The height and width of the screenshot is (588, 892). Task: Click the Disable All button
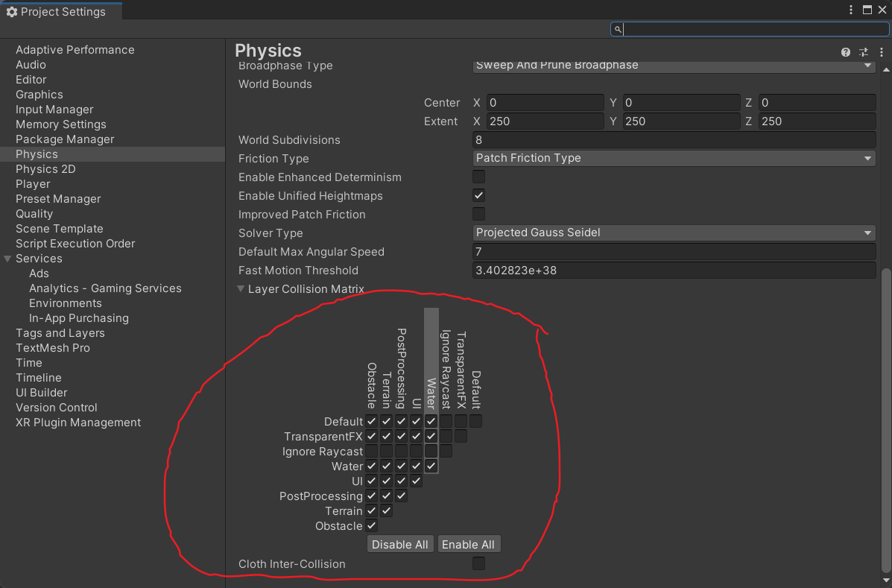coord(400,545)
